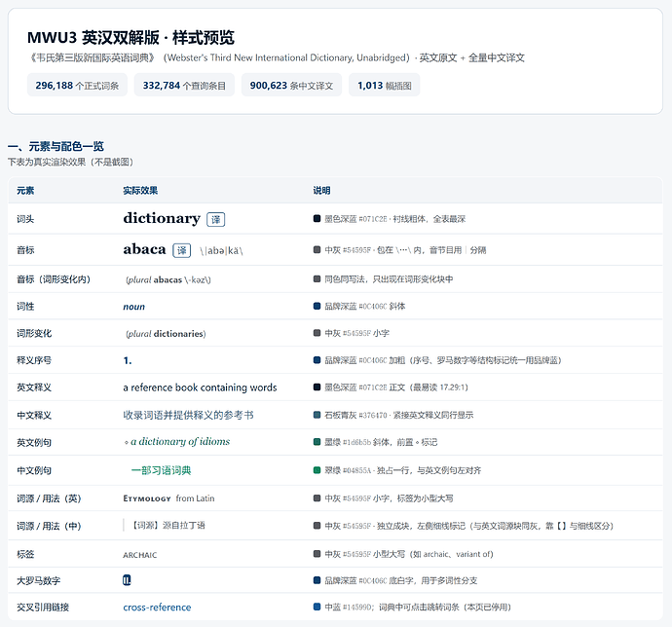This screenshot has height=627, width=672.
Task: Click the 说明 column header
Action: [x=321, y=191]
